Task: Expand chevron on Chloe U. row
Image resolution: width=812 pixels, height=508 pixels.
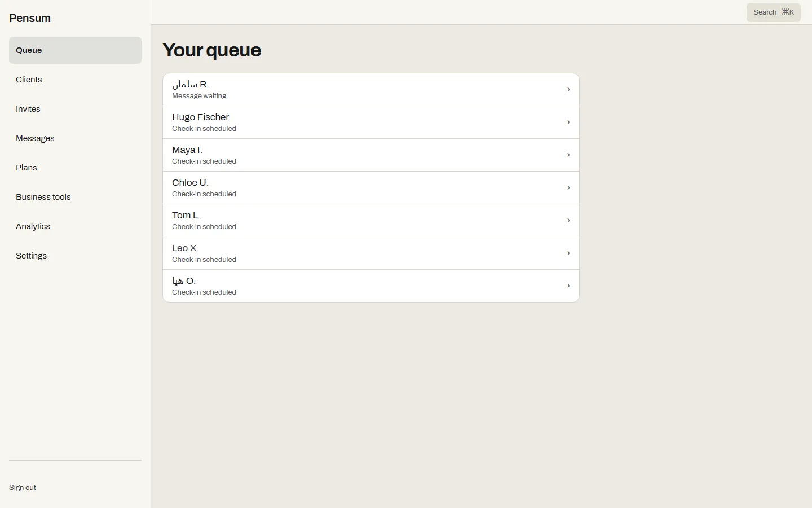Action: tap(568, 188)
